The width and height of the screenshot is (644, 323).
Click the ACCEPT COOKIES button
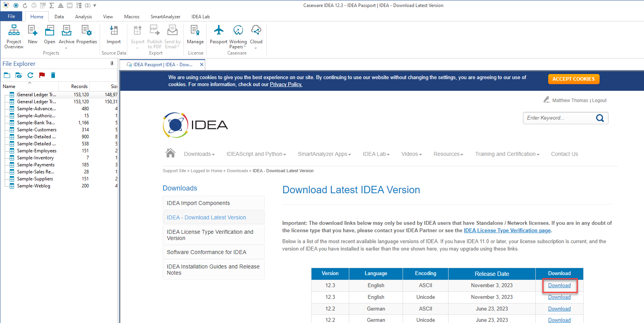tap(574, 79)
